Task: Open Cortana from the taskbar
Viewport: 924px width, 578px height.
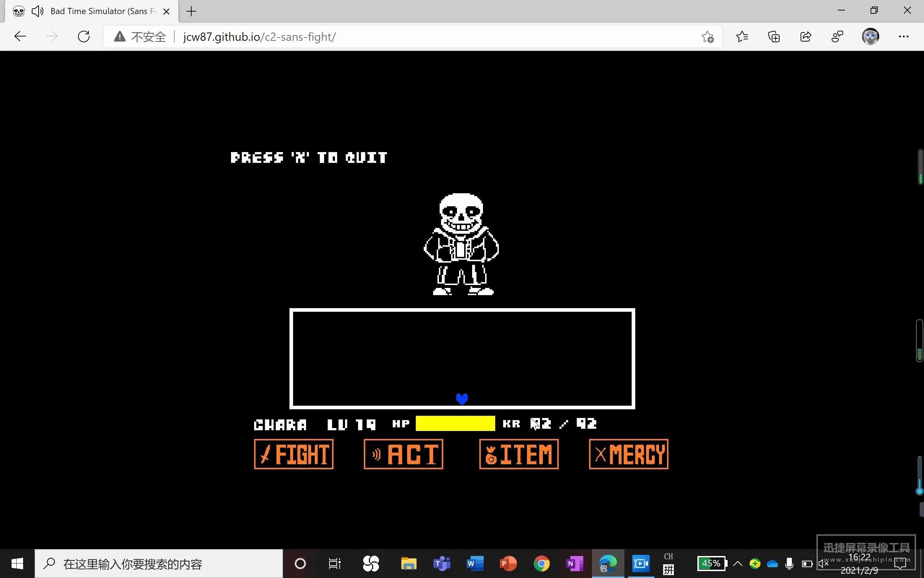Action: click(x=301, y=564)
